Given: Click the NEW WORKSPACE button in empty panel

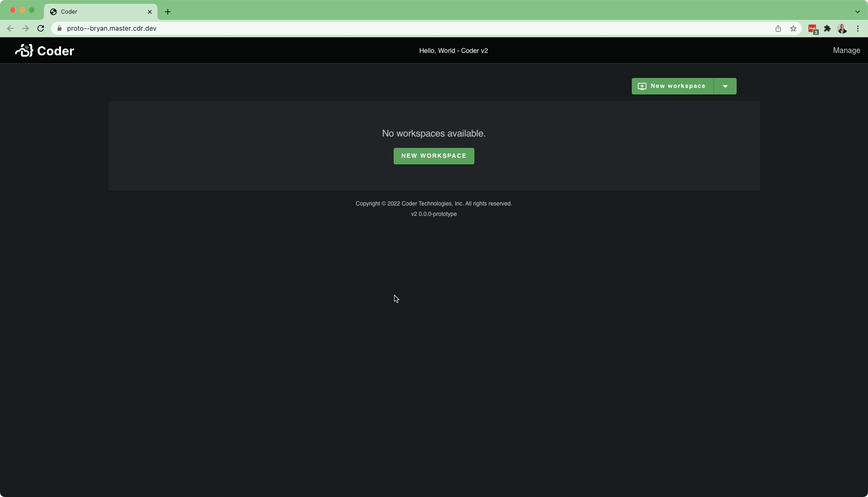Looking at the screenshot, I should (434, 156).
